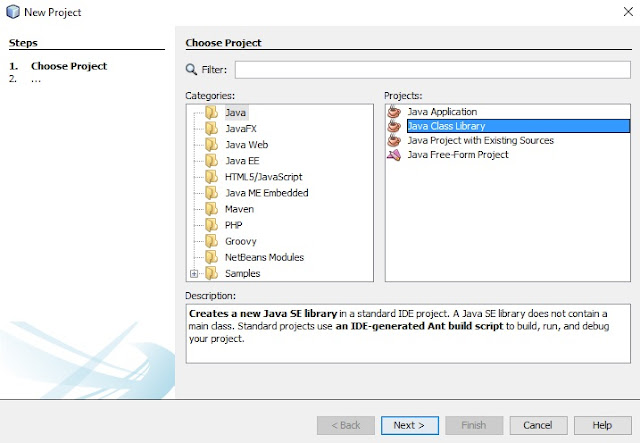Click the grayed-out Finish button
This screenshot has width=640, height=443.
pyautogui.click(x=474, y=425)
